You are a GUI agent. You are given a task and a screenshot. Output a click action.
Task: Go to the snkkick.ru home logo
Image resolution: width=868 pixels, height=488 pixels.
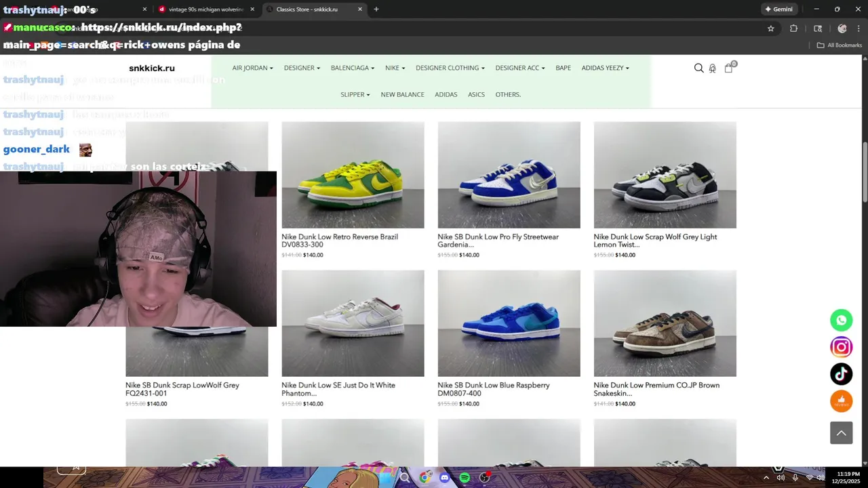[152, 68]
